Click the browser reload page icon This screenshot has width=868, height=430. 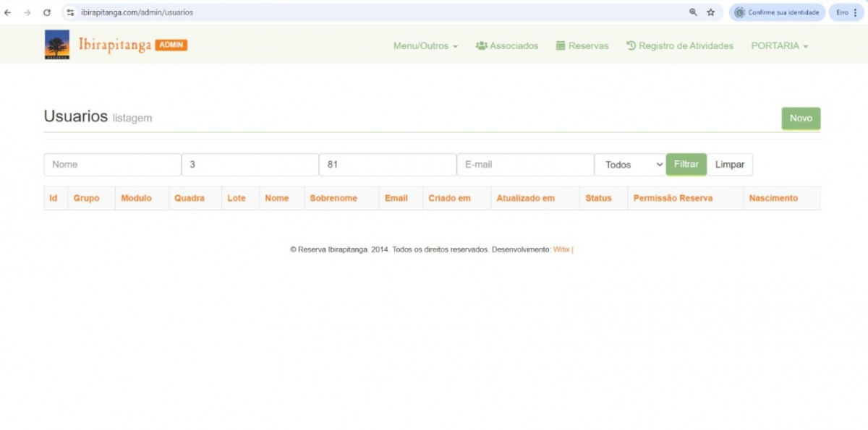(47, 12)
